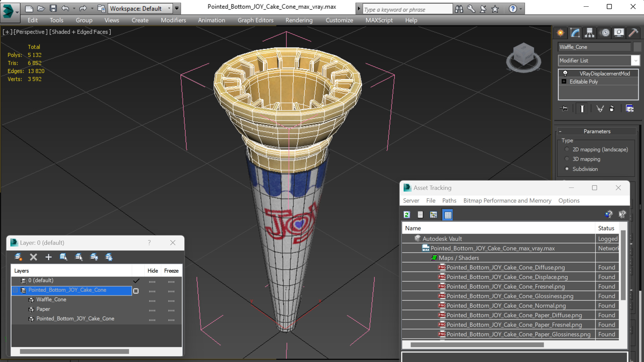The image size is (644, 362).
Task: Click the Save File floppy icon
Action: pos(53,8)
